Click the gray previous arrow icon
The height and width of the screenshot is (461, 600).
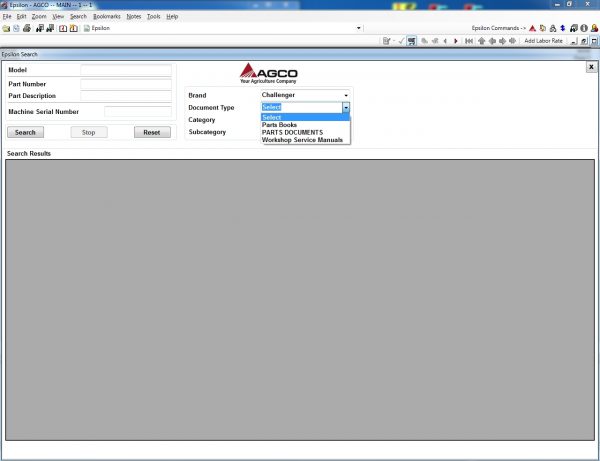[x=445, y=41]
